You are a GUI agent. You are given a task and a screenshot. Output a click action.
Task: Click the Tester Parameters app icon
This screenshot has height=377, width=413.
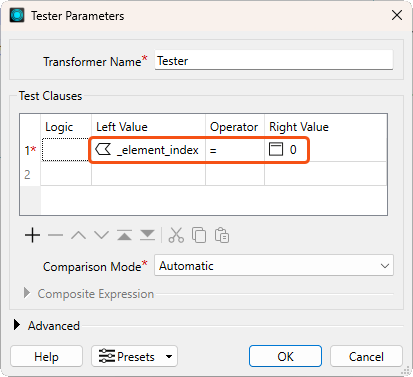pyautogui.click(x=17, y=15)
